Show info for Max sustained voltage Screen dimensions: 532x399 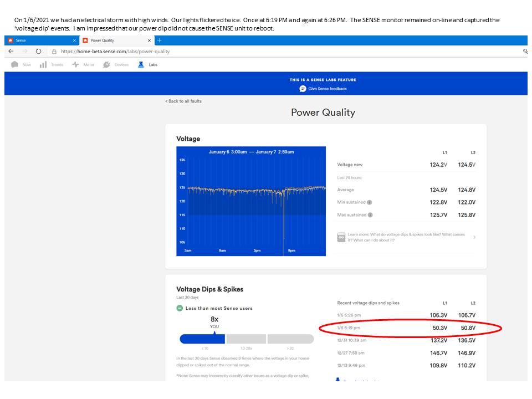[x=370, y=215]
